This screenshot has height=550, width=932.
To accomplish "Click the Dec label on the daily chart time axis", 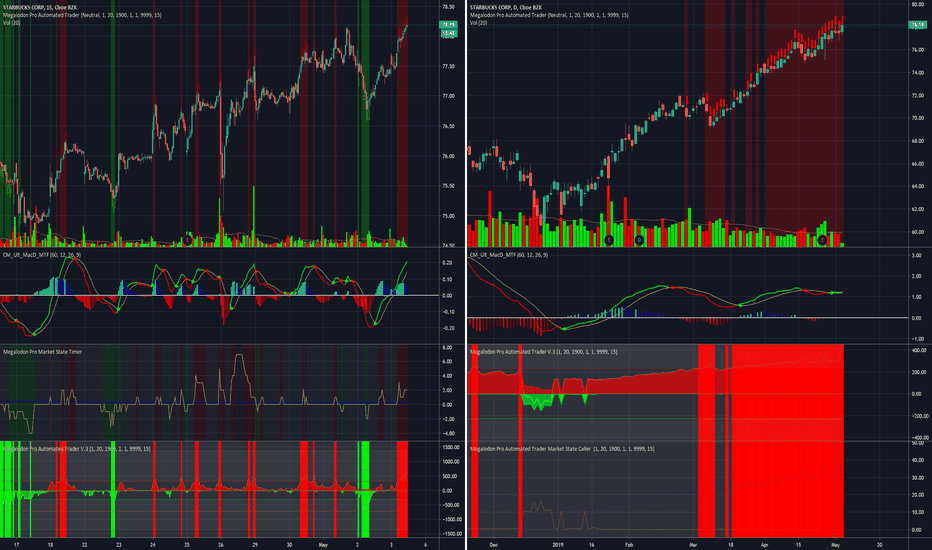I will (x=493, y=545).
